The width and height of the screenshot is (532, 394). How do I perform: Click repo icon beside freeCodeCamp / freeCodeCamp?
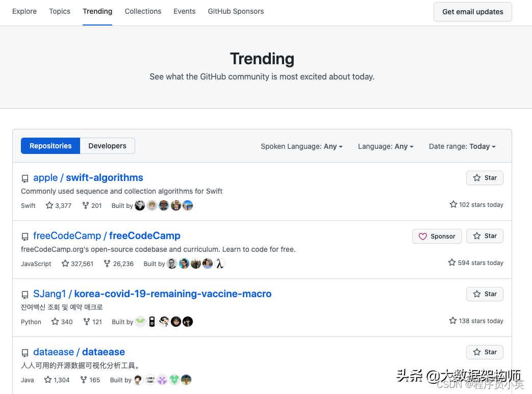pos(25,237)
